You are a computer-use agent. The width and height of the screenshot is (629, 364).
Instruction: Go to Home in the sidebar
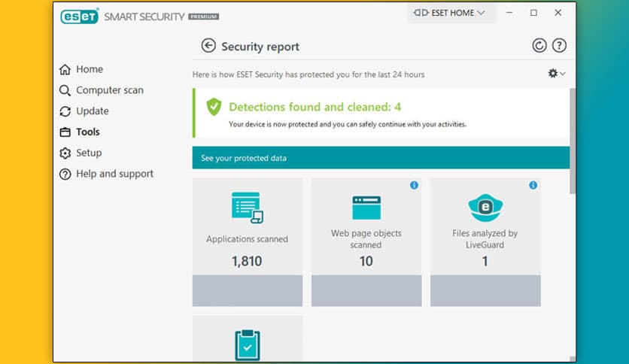[89, 69]
